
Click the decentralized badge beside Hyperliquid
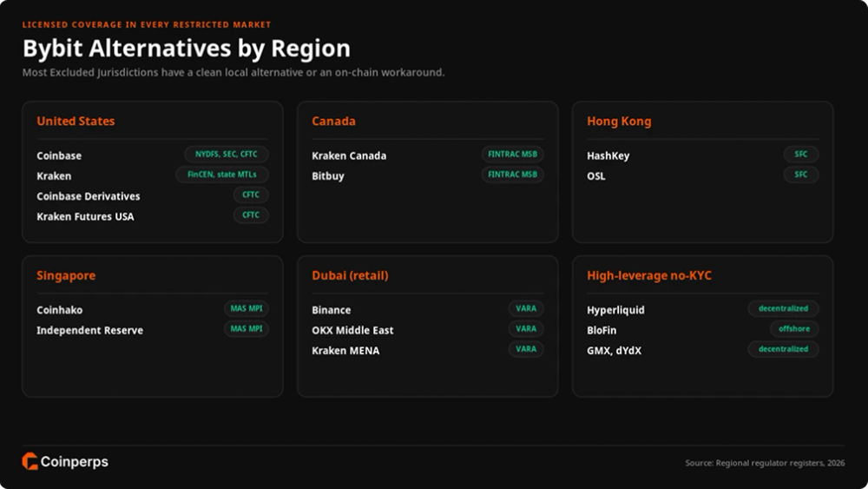tap(783, 308)
